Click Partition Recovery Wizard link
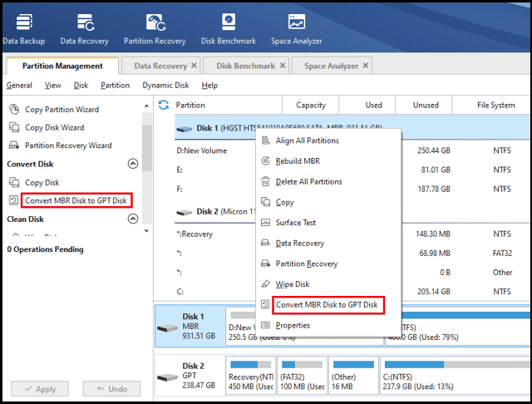This screenshot has height=404, width=532. coord(68,145)
